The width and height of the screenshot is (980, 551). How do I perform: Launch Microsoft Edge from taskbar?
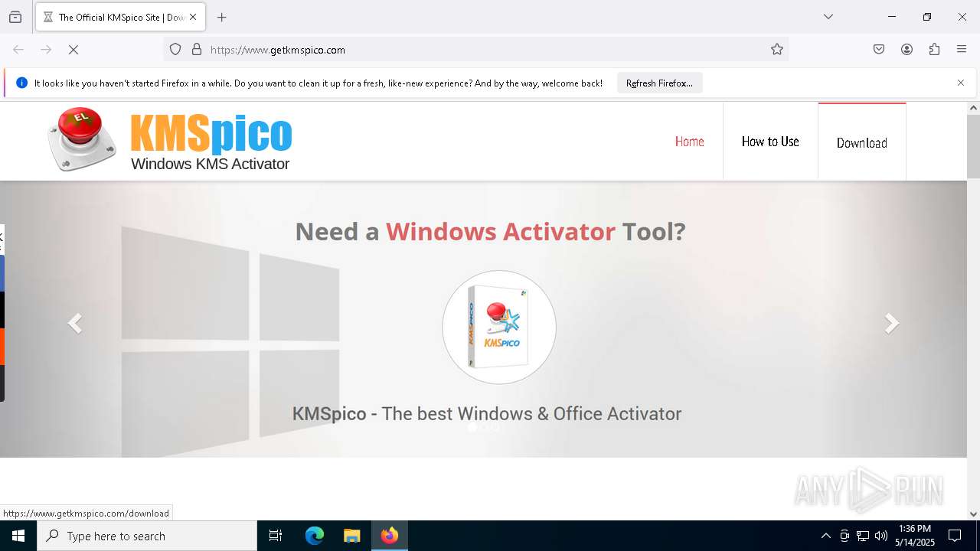315,536
